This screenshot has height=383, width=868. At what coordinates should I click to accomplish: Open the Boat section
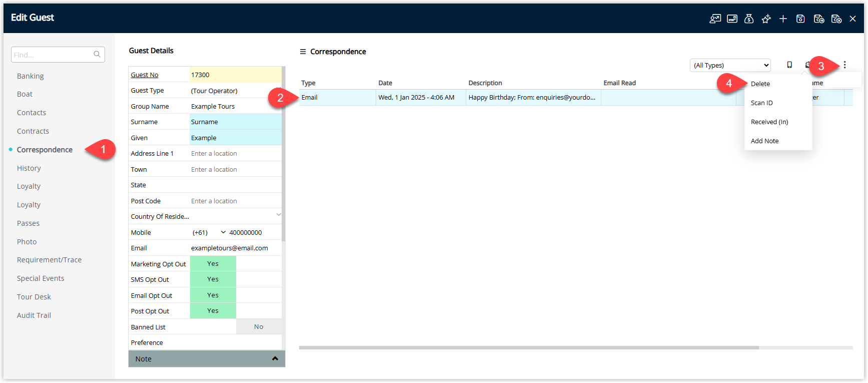pyautogui.click(x=25, y=94)
